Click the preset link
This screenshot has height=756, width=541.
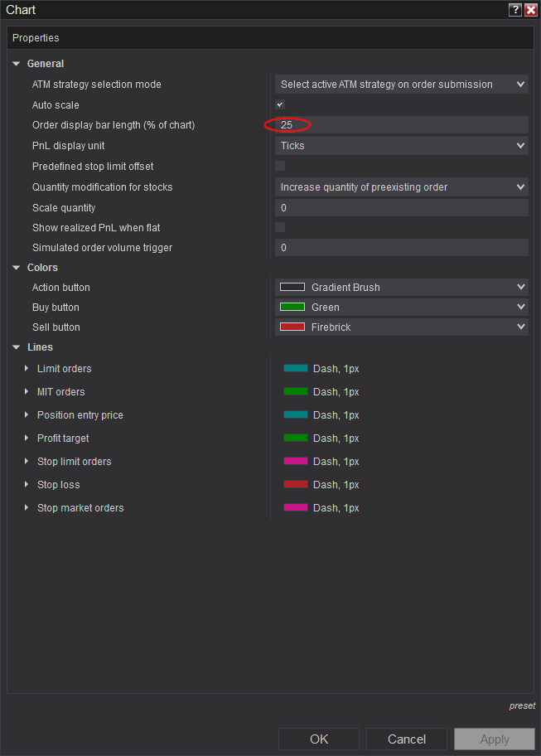point(522,706)
